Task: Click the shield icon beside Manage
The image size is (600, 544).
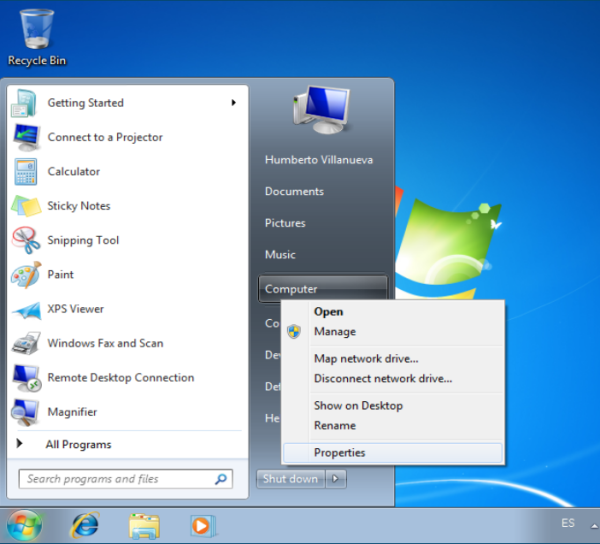Action: tap(294, 331)
